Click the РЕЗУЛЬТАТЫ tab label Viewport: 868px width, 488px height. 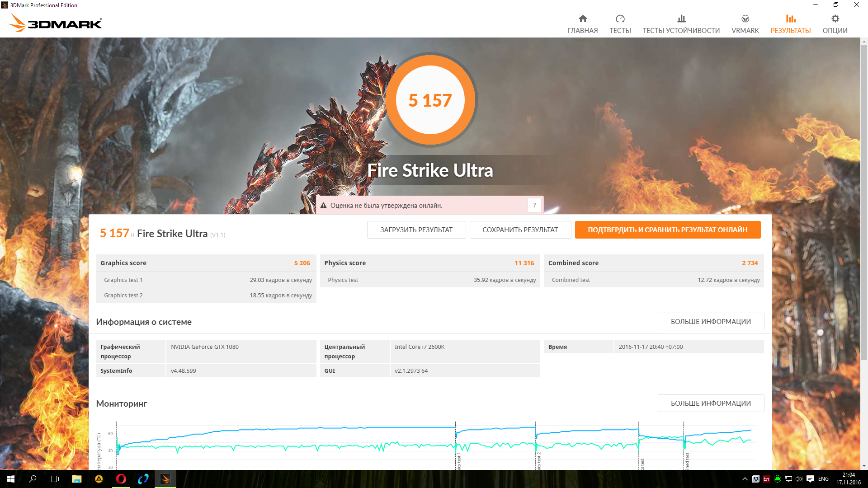click(790, 31)
